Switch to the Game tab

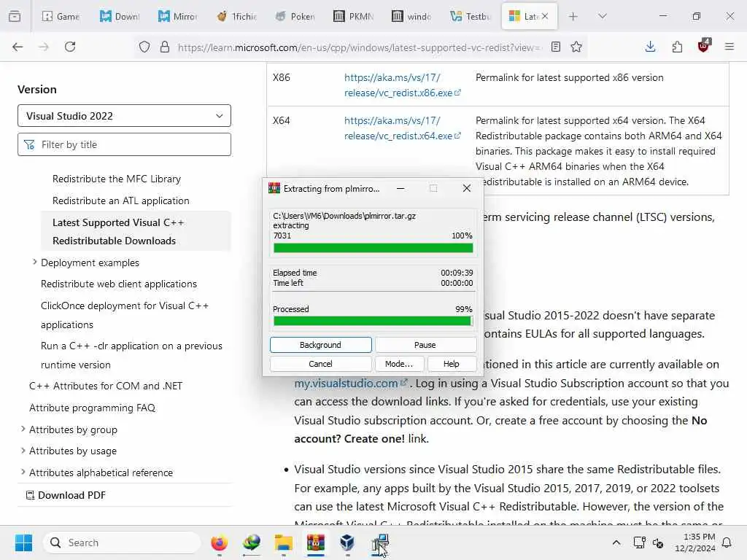coord(61,16)
